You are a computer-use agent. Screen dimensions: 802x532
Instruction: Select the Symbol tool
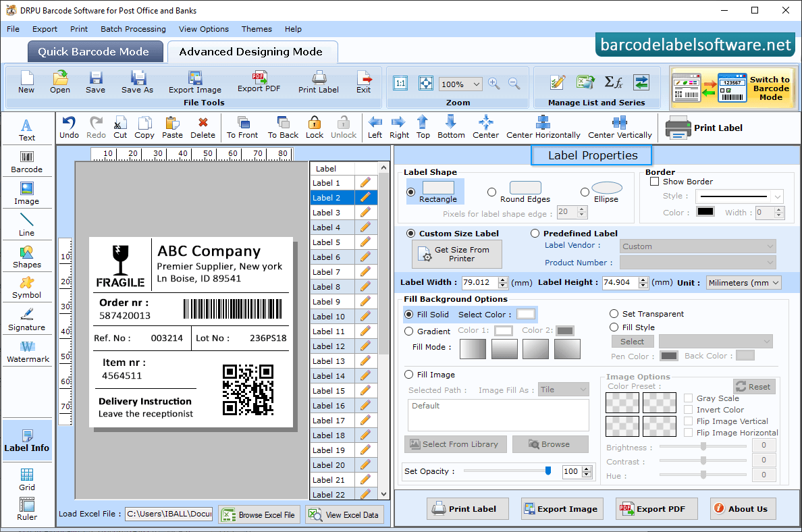coord(26,288)
